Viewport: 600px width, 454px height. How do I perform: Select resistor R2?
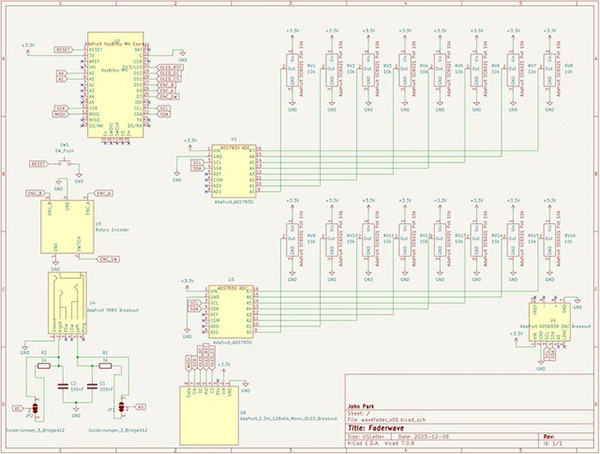tap(43, 366)
